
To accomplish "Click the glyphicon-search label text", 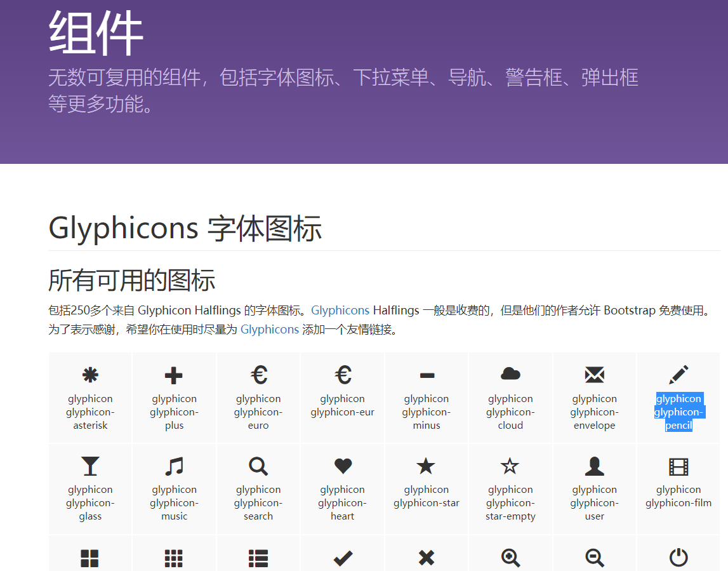I will pos(258,502).
